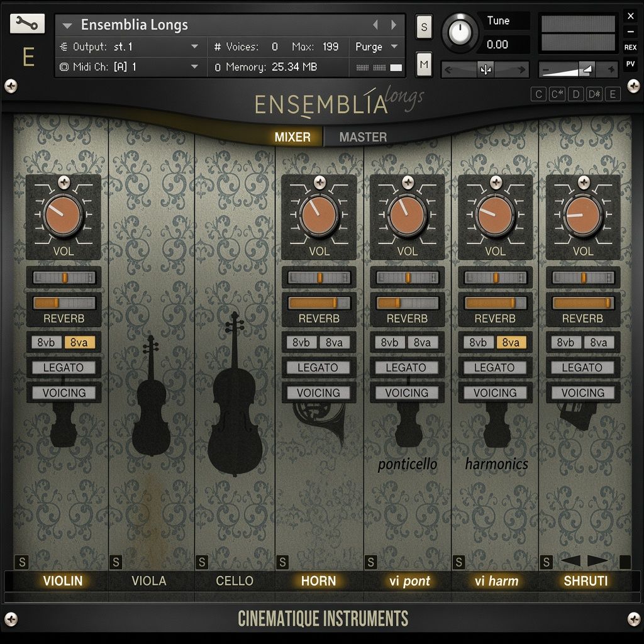Enable harmonics 8vb octave down

pos(478,342)
